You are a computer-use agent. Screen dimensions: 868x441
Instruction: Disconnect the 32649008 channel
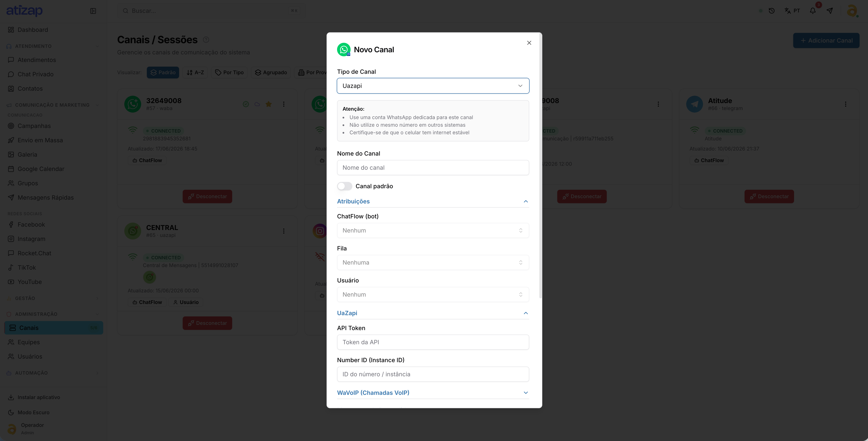tap(207, 196)
